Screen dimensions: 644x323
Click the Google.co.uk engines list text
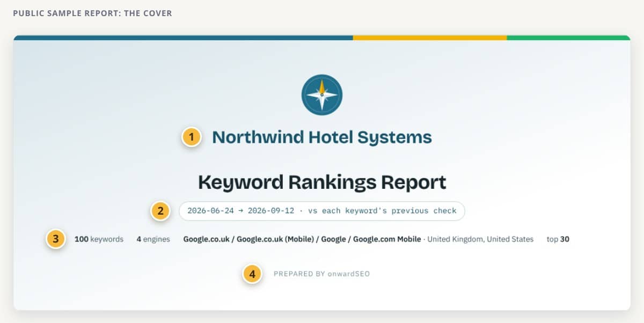(x=302, y=239)
